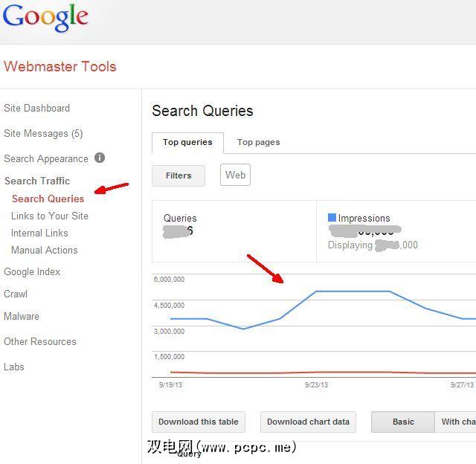Click the 9/23/13 date label on chart

[316, 385]
